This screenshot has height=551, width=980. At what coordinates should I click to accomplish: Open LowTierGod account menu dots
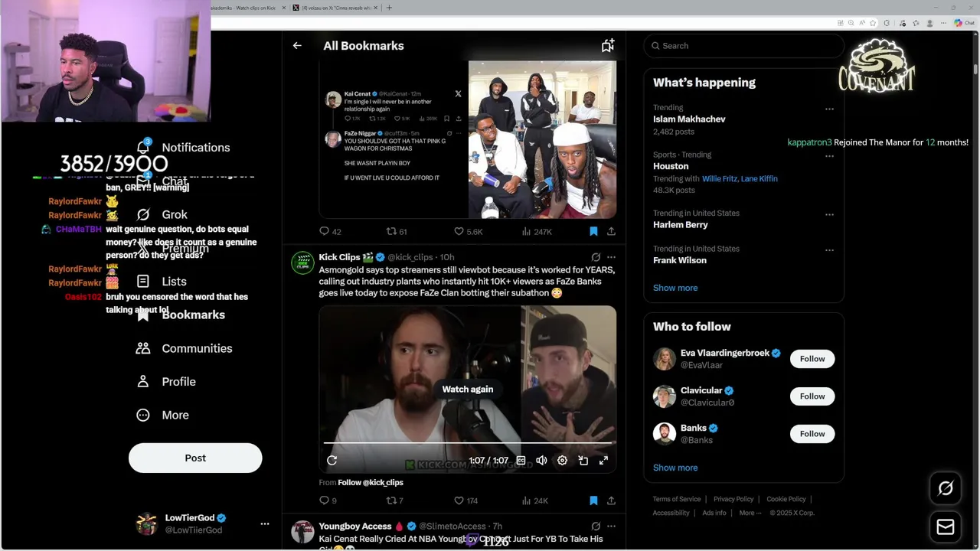[x=265, y=524]
